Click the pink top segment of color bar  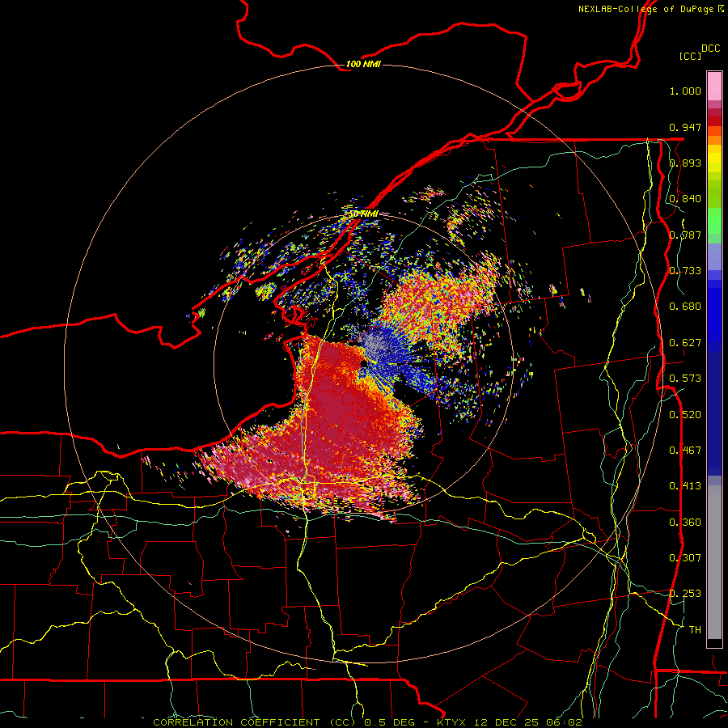[x=714, y=87]
